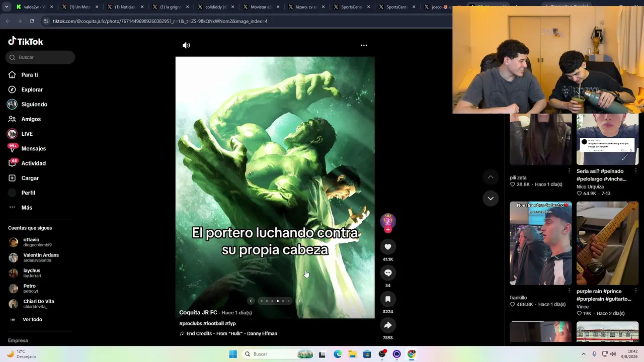Open the Coquita JR FC profile link

click(198, 313)
